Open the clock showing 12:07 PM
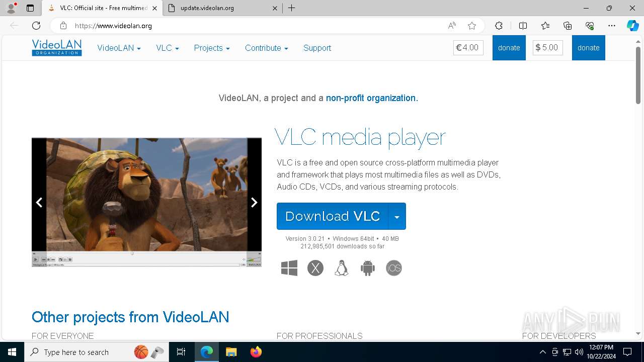Image resolution: width=644 pixels, height=362 pixels. (601, 352)
